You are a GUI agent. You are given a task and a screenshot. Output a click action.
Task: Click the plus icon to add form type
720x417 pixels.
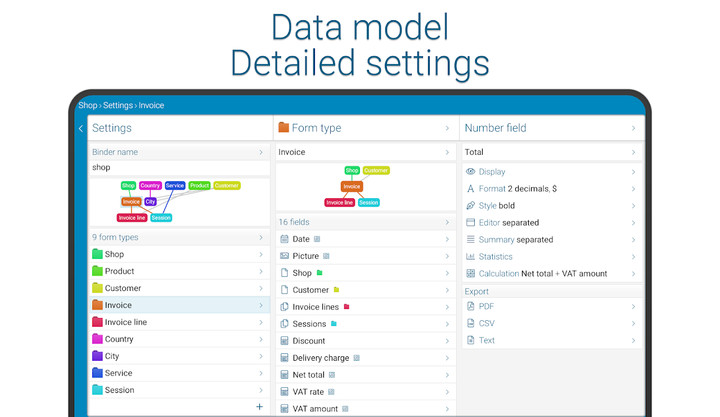point(260,407)
